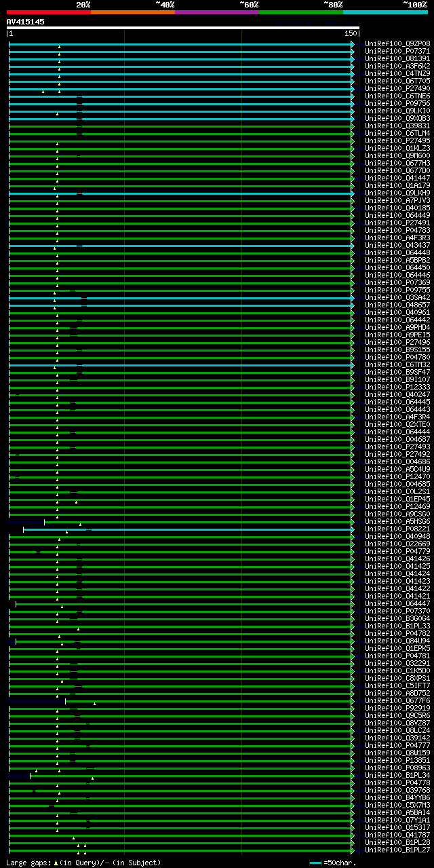This screenshot has width=434, height=868.
Task: Click the arrowhead ending the UniRef100_Q9ZP08 alignment bar
Action: pos(353,43)
